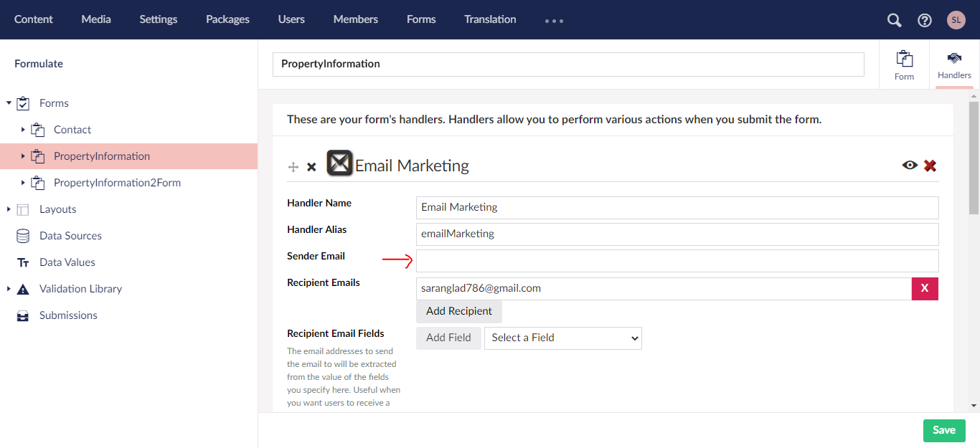Image resolution: width=980 pixels, height=448 pixels.
Task: Go to the Settings section
Action: point(159,19)
